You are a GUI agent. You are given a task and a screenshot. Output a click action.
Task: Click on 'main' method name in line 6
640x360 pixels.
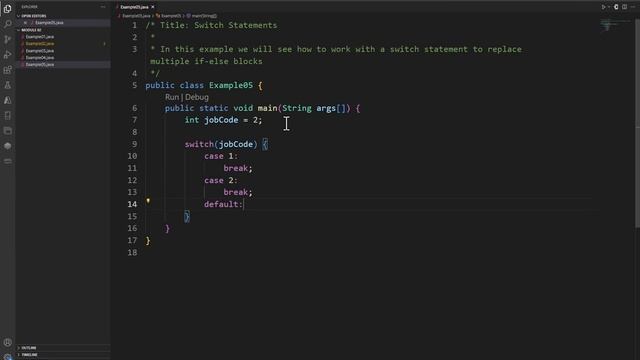[x=267, y=108]
